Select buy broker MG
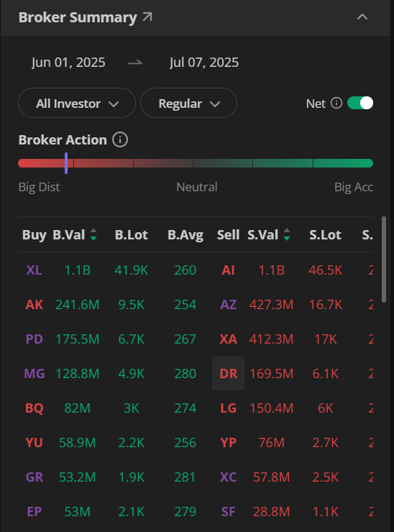 (x=35, y=374)
